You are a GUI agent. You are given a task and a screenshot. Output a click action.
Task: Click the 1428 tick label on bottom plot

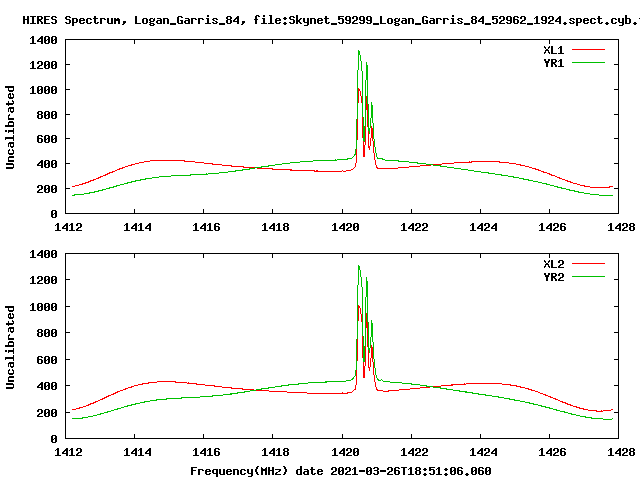tap(621, 452)
